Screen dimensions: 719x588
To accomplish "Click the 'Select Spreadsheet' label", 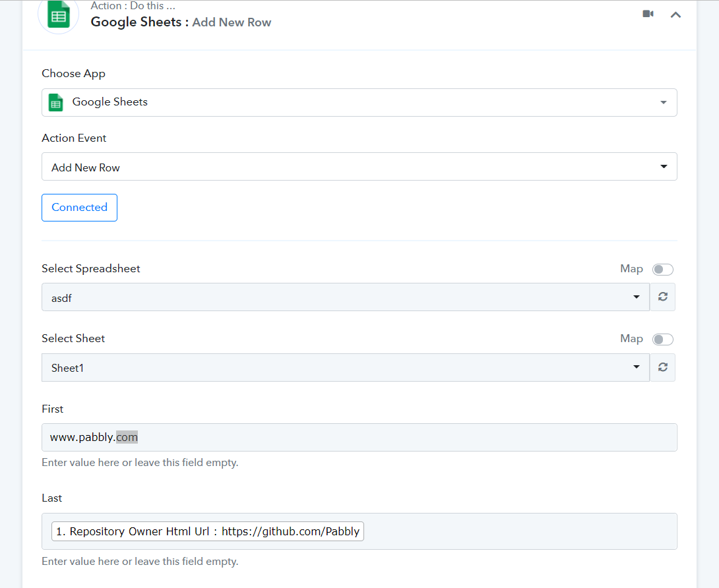I will pos(91,268).
